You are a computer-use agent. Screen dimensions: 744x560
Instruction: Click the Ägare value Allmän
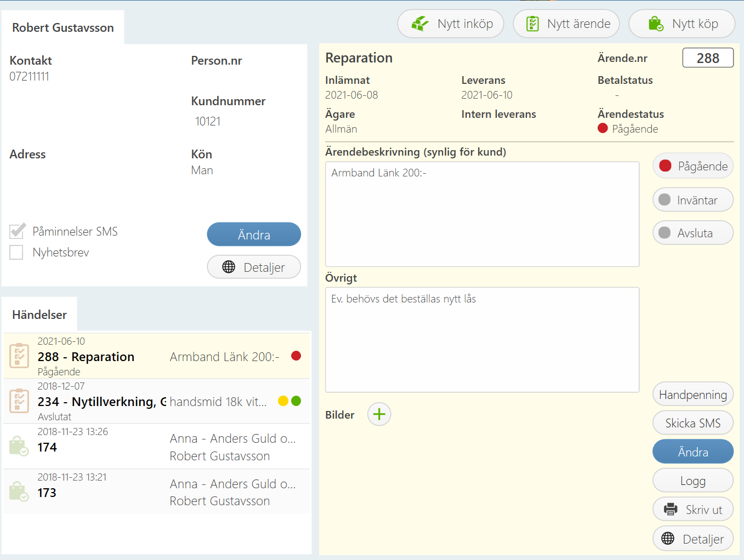341,129
